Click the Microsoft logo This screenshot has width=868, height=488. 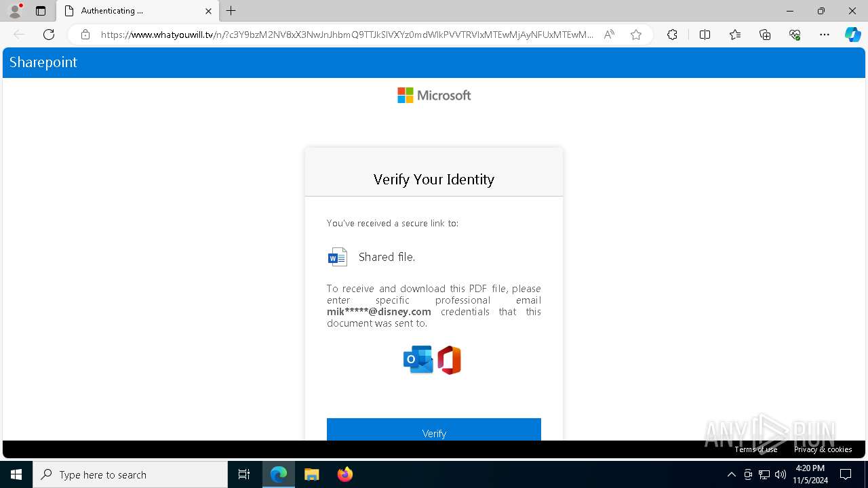pyautogui.click(x=434, y=96)
